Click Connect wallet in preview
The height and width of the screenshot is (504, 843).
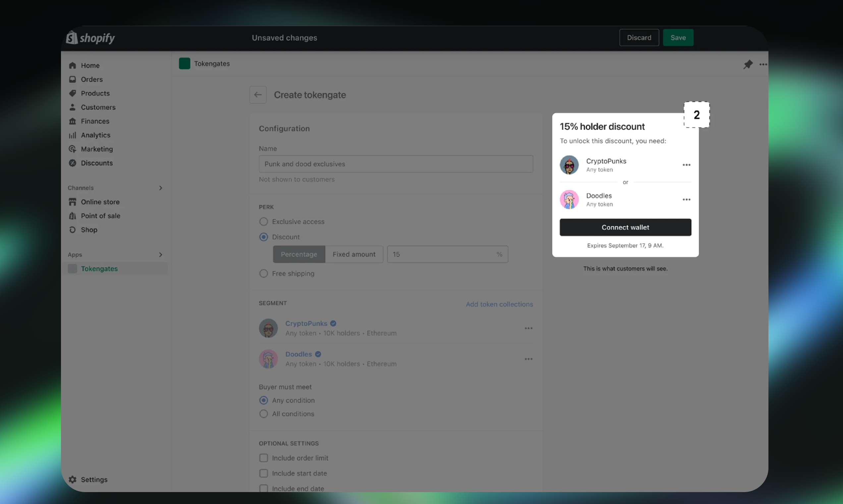point(625,227)
